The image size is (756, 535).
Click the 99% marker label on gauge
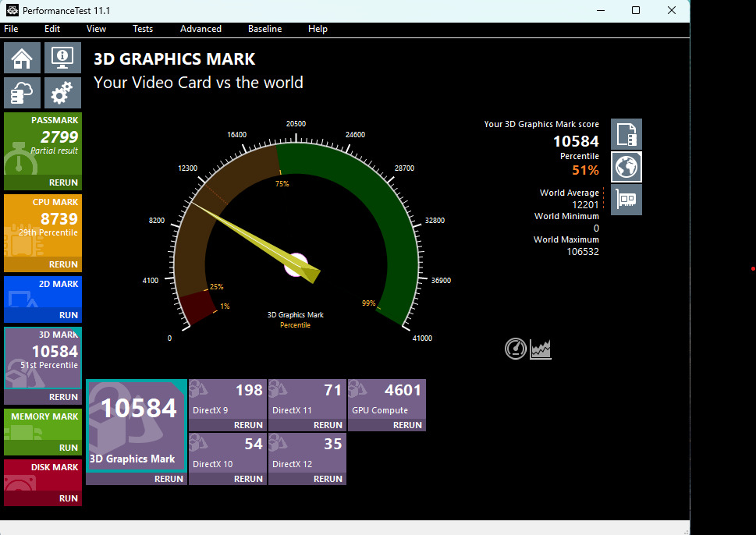369,303
